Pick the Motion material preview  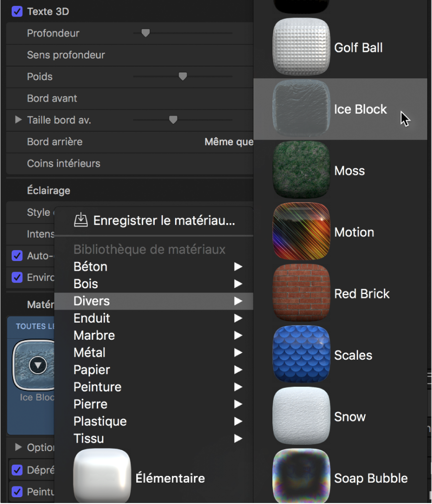302,232
